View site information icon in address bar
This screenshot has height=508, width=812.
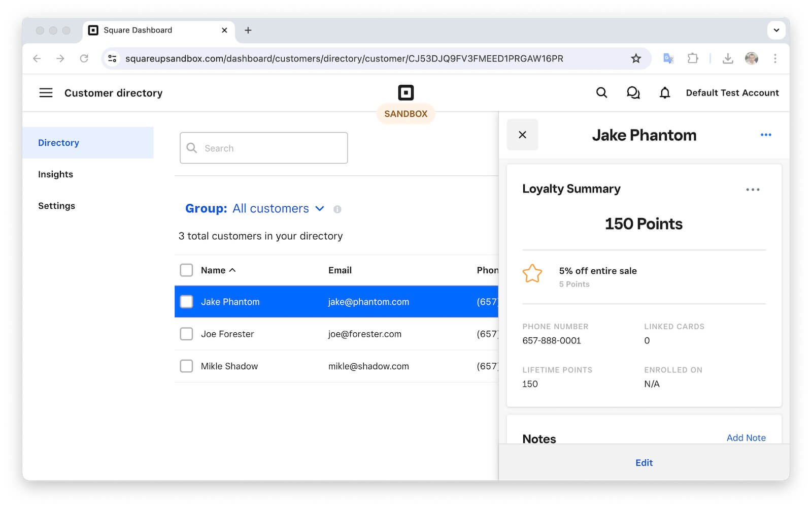pos(113,58)
